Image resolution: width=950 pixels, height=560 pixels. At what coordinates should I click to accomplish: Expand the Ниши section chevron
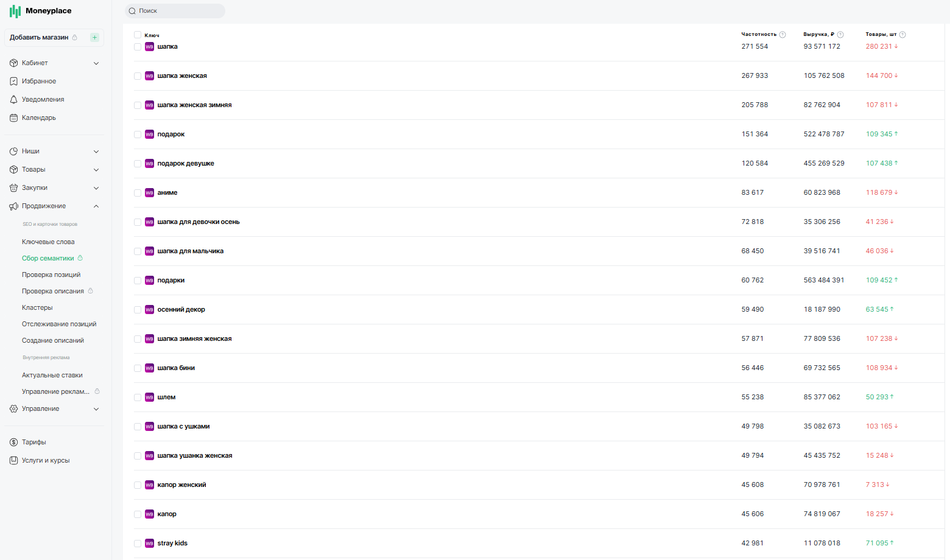(96, 152)
